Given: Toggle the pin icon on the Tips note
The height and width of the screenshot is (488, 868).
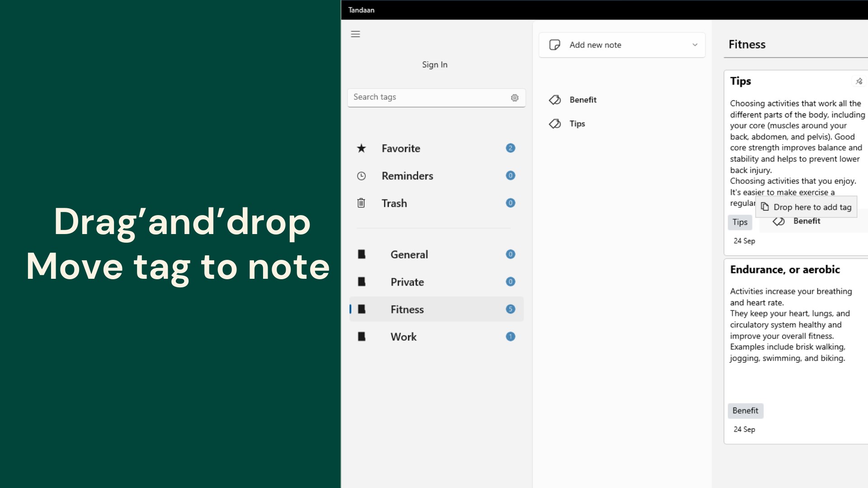Looking at the screenshot, I should 859,81.
